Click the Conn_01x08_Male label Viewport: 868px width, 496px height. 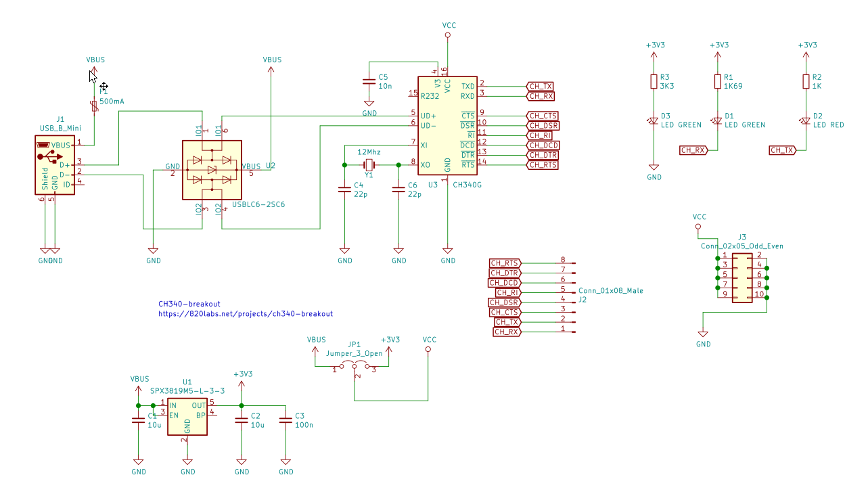[x=611, y=290]
